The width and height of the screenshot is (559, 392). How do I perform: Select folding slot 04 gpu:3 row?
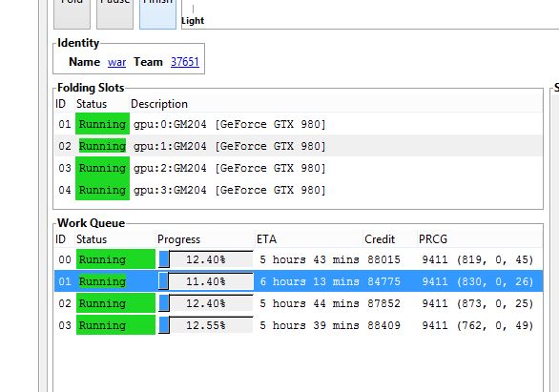tap(299, 190)
